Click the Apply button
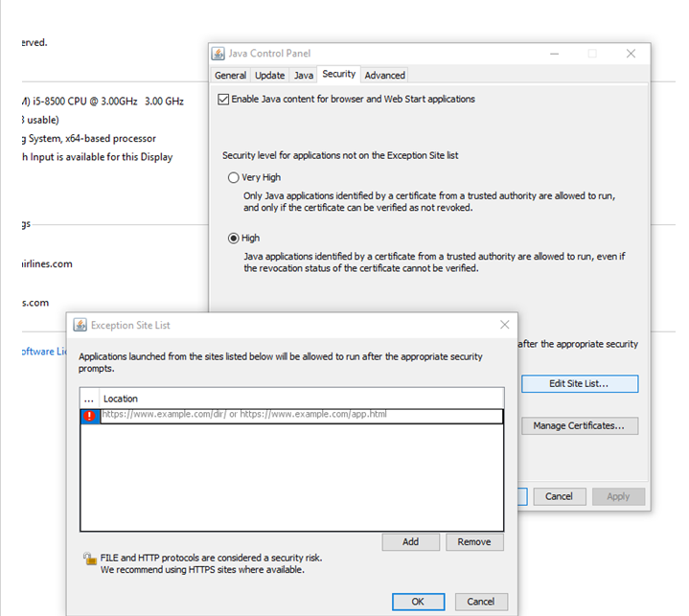 pyautogui.click(x=618, y=496)
